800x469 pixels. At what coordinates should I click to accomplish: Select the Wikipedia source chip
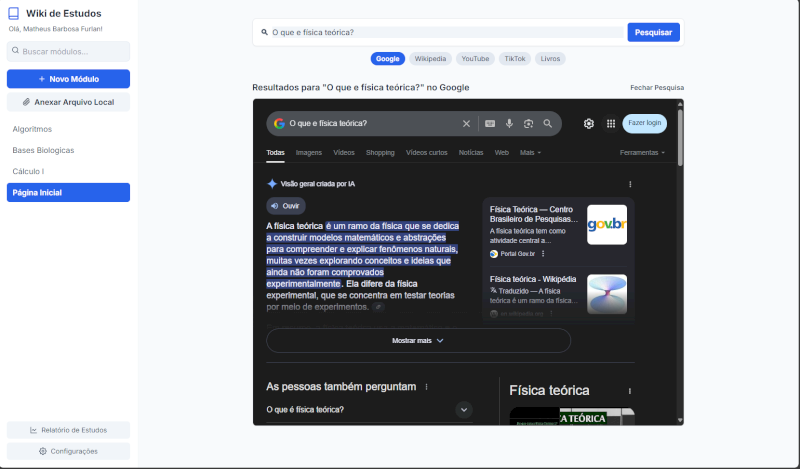[x=430, y=59]
